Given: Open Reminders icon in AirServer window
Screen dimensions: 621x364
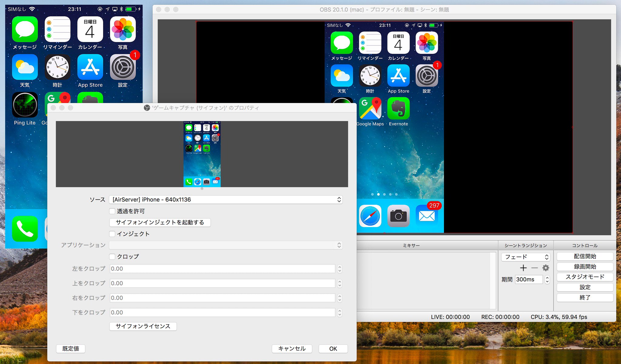Looking at the screenshot, I should coord(58,29).
